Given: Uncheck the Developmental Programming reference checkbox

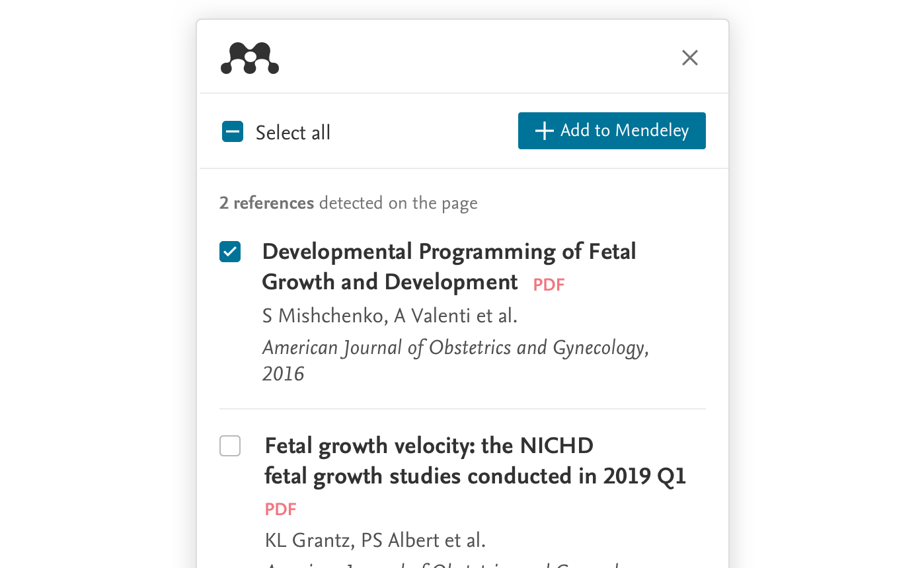Looking at the screenshot, I should click(x=230, y=252).
